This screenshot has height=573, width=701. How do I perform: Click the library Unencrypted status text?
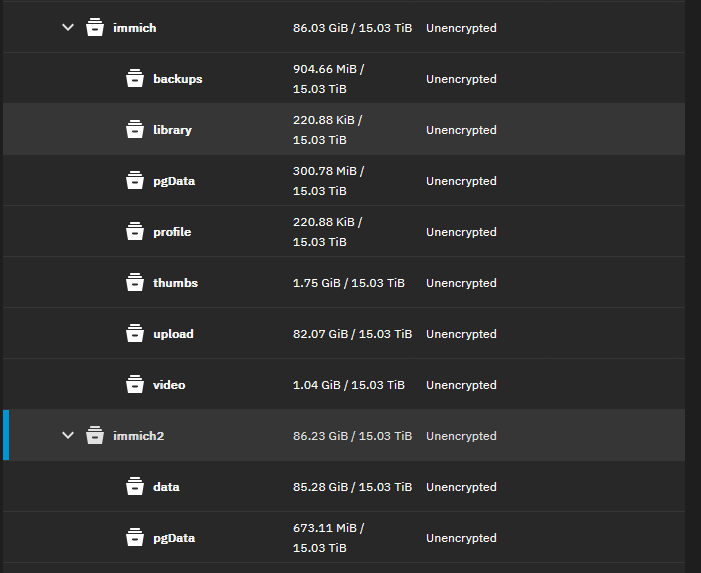click(461, 130)
